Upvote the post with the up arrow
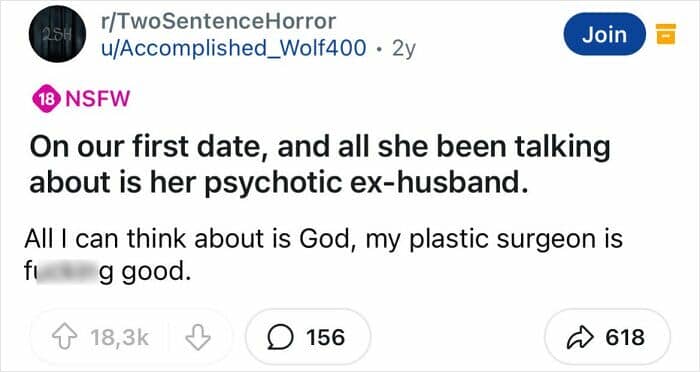700x372 pixels. click(x=65, y=337)
